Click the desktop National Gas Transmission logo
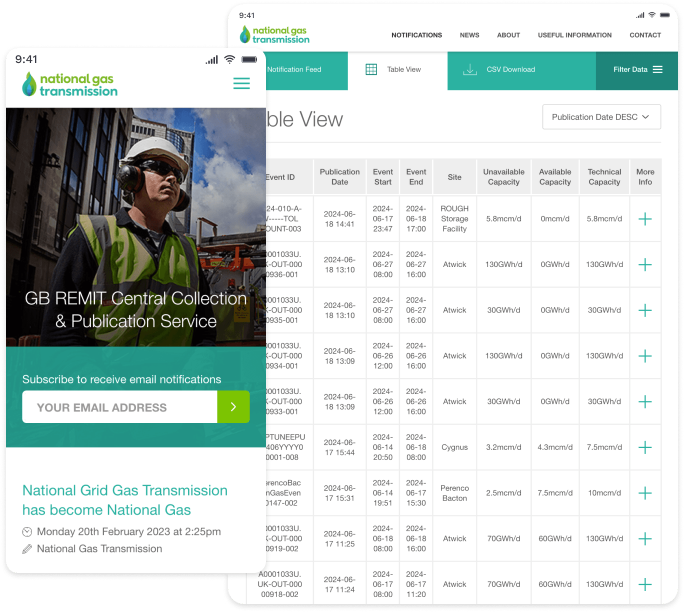Viewport: 684px width, 616px height. pyautogui.click(x=274, y=35)
